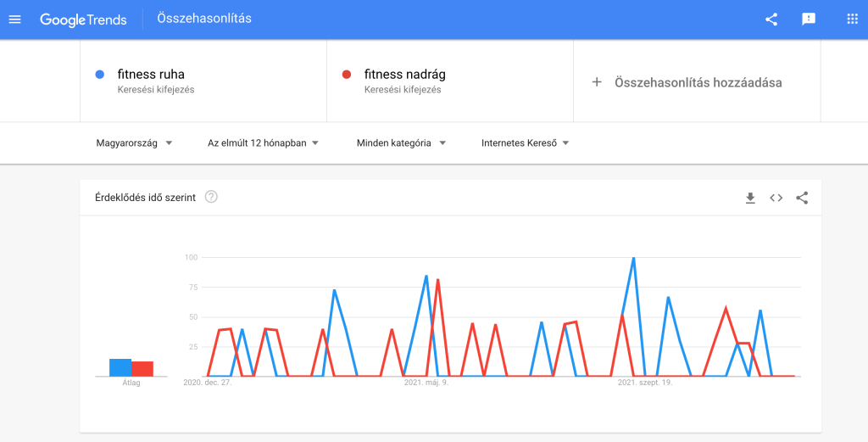The image size is (868, 442).
Task: Click the red fitness nadrág color dot
Action: pos(347,75)
